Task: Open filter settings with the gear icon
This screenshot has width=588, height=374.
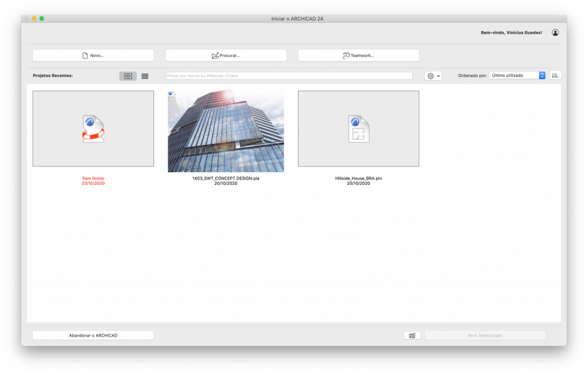Action: 430,76
